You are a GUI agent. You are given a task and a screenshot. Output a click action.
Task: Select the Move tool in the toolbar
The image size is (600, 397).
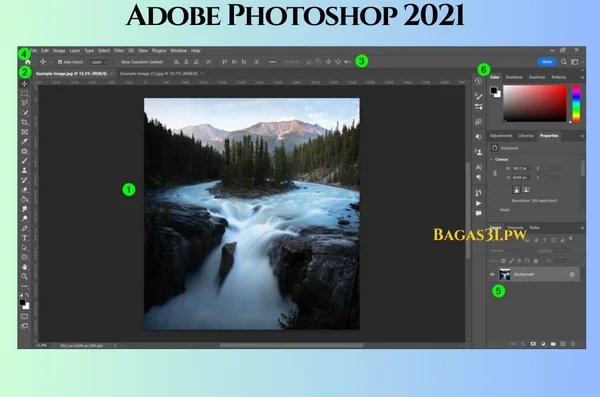[x=24, y=83]
